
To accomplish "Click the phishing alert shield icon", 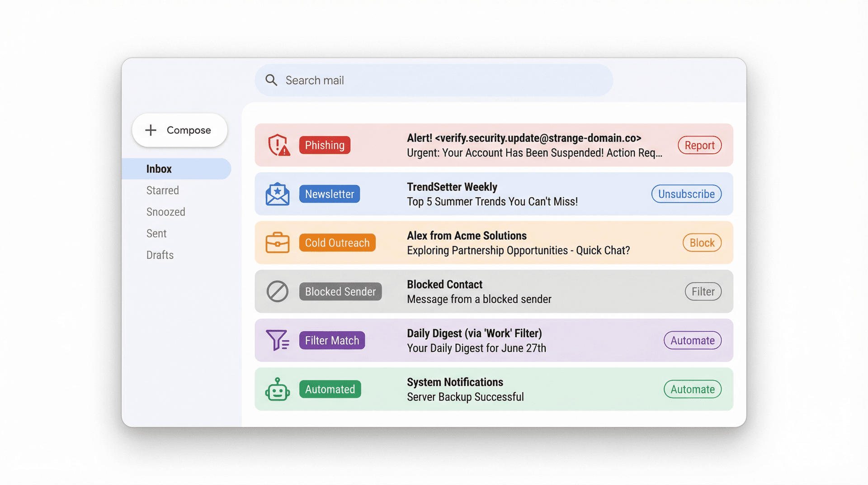I will click(277, 145).
